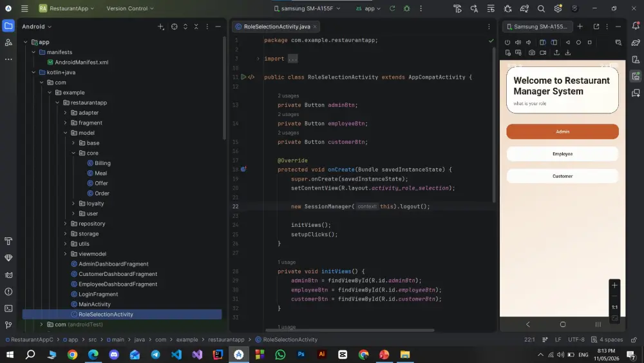Open the Logcat tool window

[x=8, y=275]
